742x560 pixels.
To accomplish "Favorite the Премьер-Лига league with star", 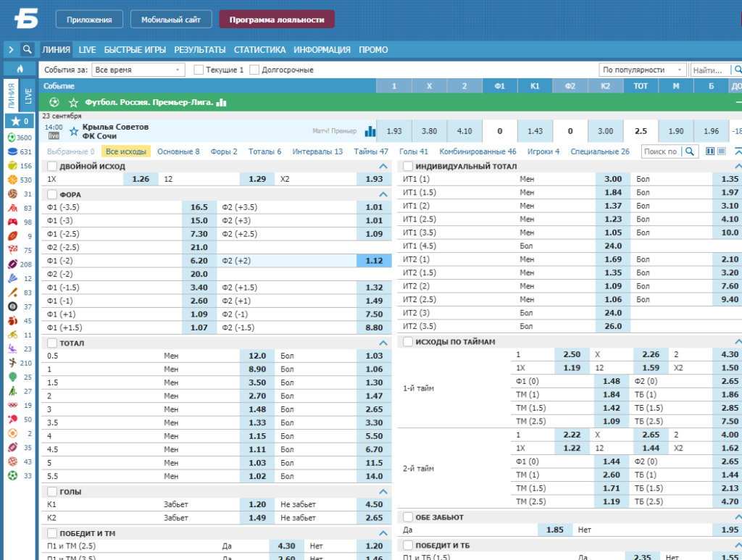I will 73,103.
